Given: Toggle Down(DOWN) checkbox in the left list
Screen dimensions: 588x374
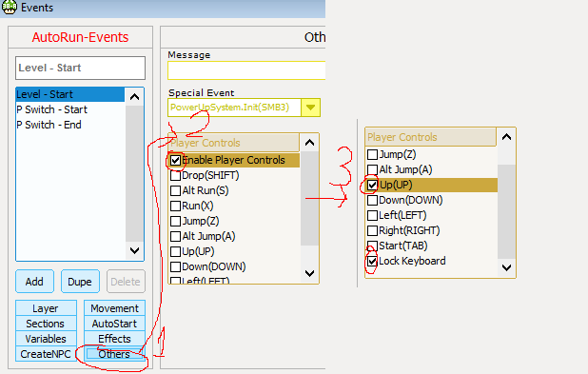Looking at the screenshot, I should pos(175,266).
